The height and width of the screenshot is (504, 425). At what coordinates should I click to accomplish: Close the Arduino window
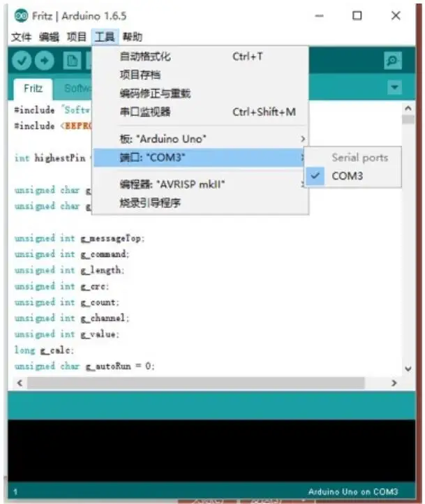[396, 15]
